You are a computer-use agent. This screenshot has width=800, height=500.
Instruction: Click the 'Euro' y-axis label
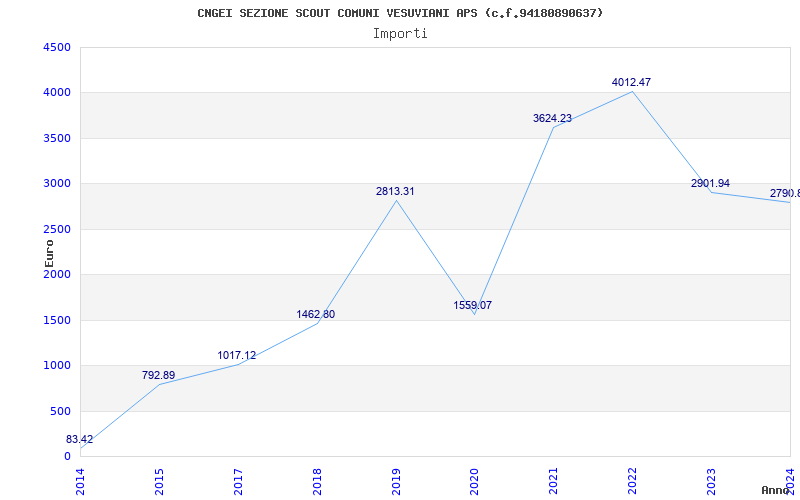(x=49, y=253)
